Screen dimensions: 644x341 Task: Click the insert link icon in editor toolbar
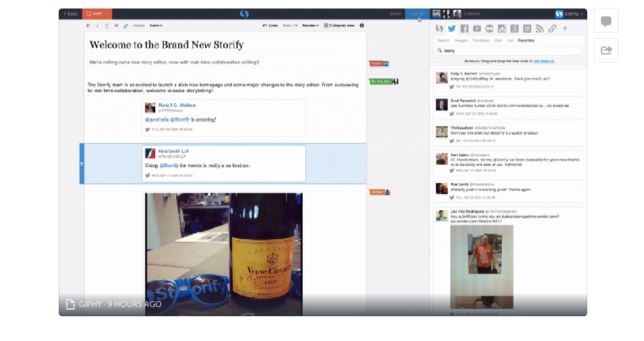pyautogui.click(x=126, y=25)
